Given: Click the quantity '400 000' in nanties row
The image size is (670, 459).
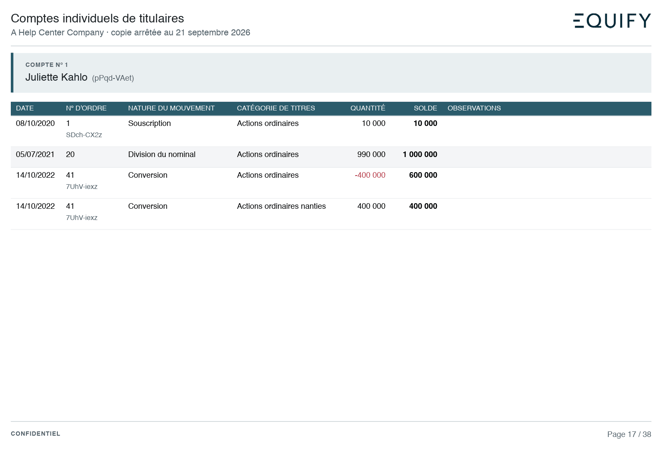Looking at the screenshot, I should [371, 206].
